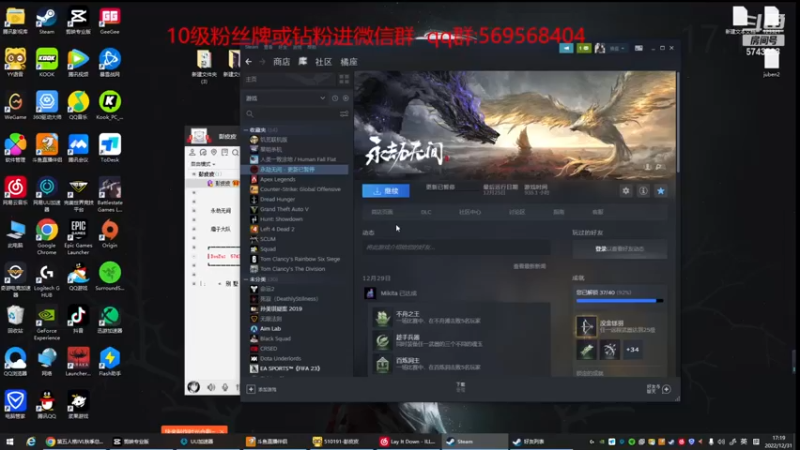Open the 橘座 profile tab
The width and height of the screenshot is (800, 450).
349,62
